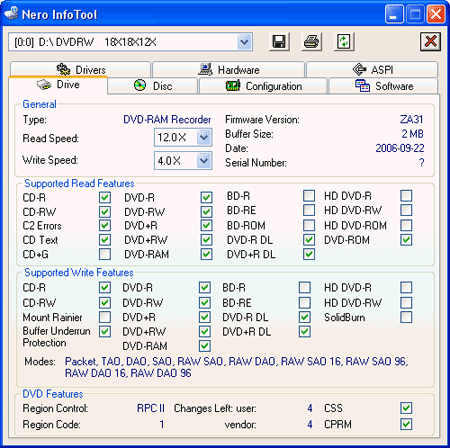Viewport: 450px width, 448px height.
Task: Toggle HD DVD-RW checkbox in Supported Write Features
Action: click(x=406, y=303)
